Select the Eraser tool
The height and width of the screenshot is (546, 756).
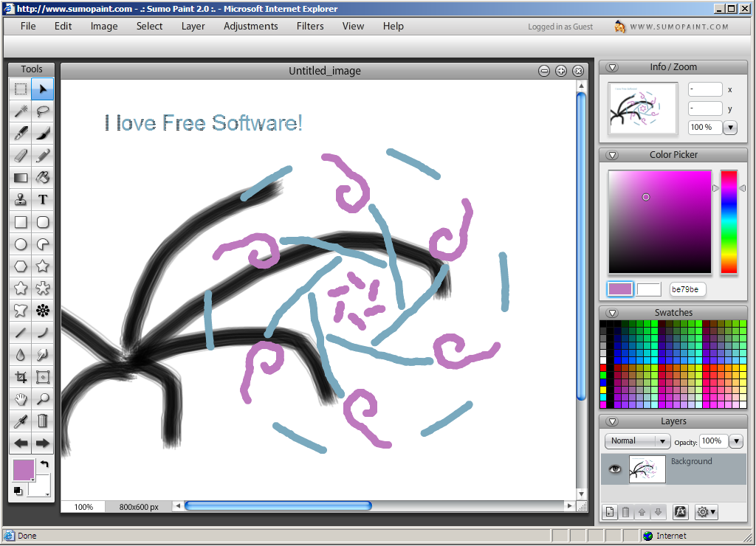20,156
